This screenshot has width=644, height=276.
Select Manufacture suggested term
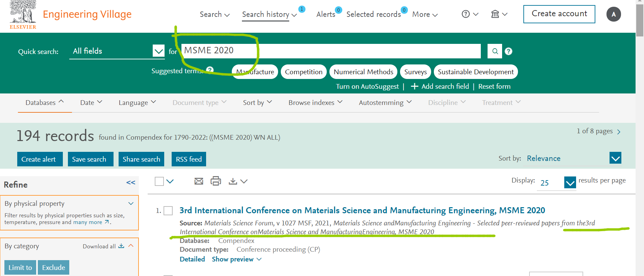click(x=255, y=72)
